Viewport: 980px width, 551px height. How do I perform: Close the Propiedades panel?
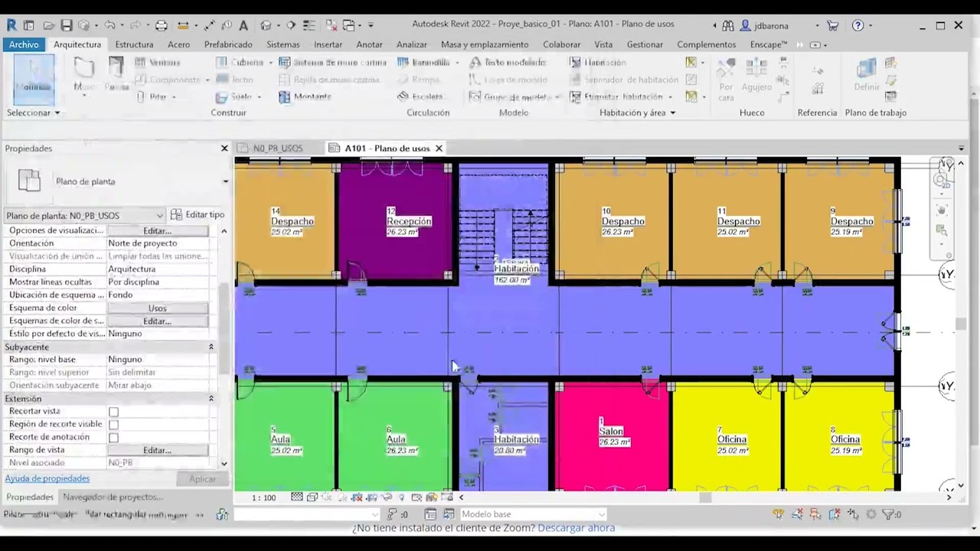pyautogui.click(x=224, y=148)
